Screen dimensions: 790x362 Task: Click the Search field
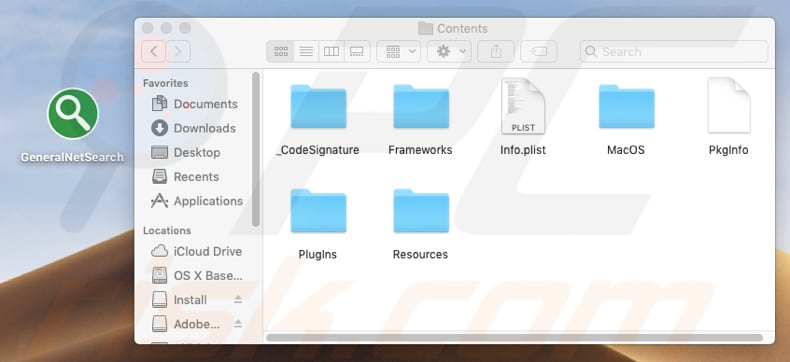(x=674, y=51)
